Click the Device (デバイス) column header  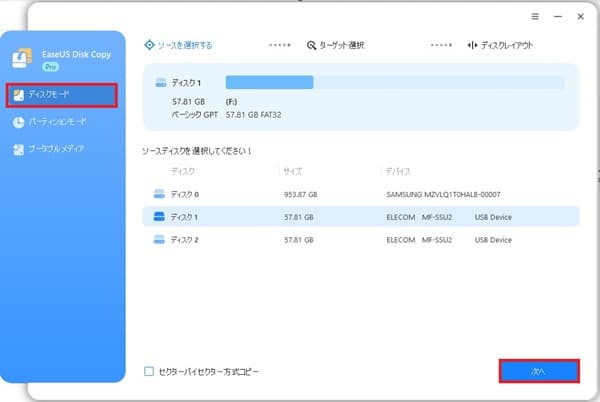[x=398, y=171]
